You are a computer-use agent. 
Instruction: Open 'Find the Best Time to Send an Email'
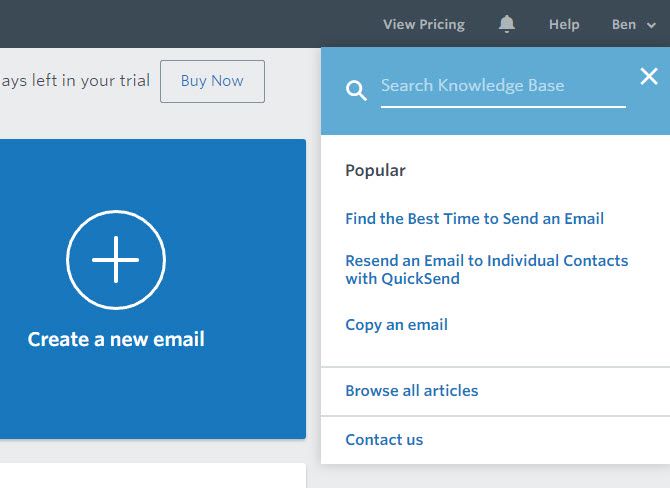[x=475, y=218]
